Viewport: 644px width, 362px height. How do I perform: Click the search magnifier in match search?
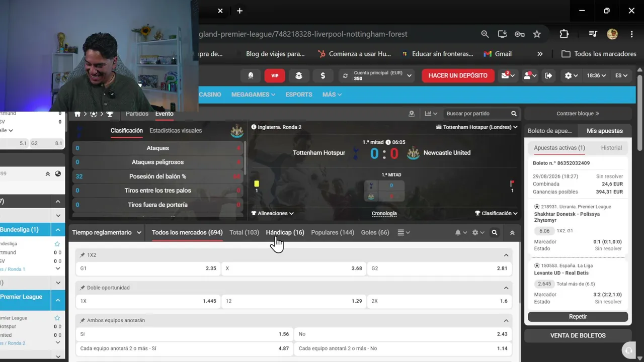point(514,114)
